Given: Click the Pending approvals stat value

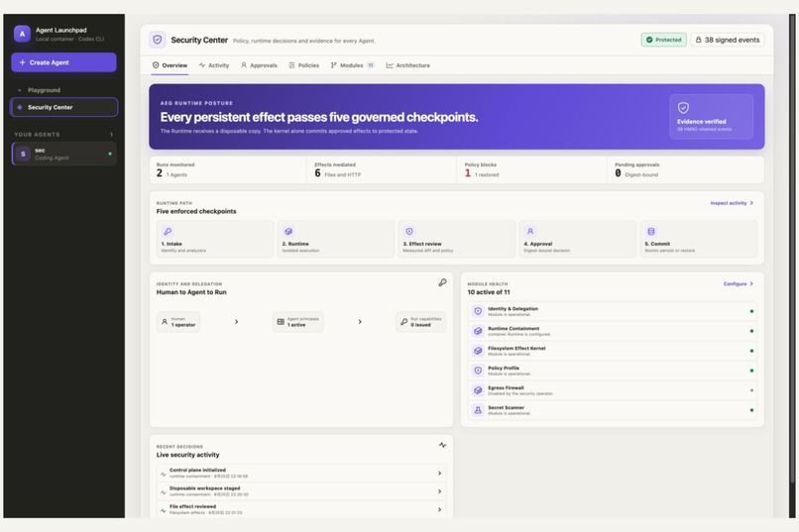Looking at the screenshot, I should [x=619, y=173].
